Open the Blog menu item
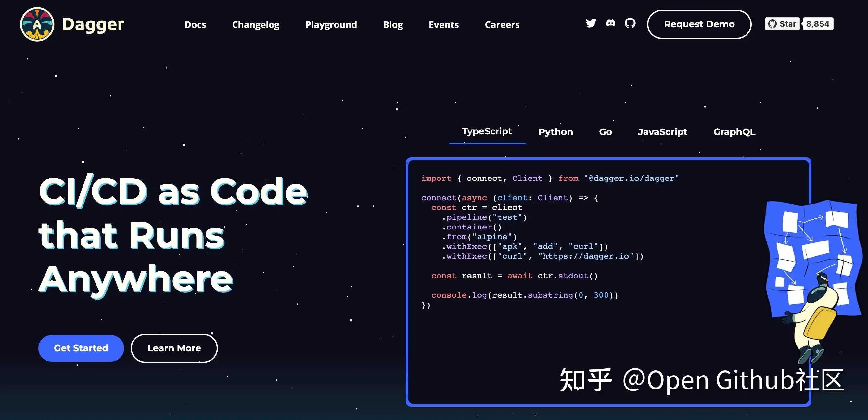868x420 pixels. (x=393, y=25)
